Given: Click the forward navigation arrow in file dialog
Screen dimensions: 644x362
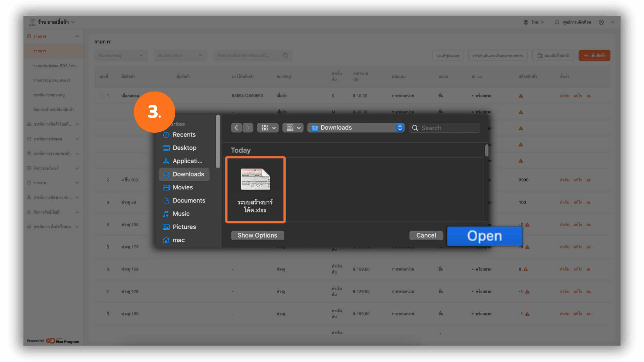Looking at the screenshot, I should 248,128.
